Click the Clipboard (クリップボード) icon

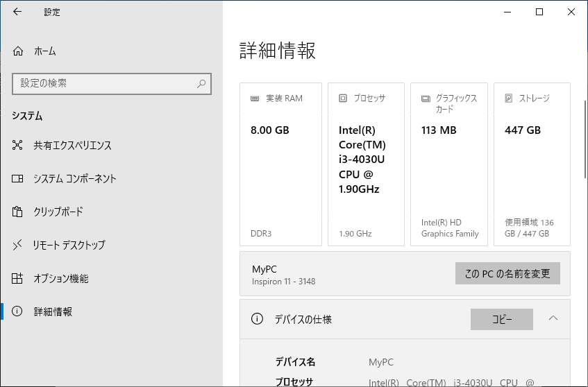tap(18, 212)
